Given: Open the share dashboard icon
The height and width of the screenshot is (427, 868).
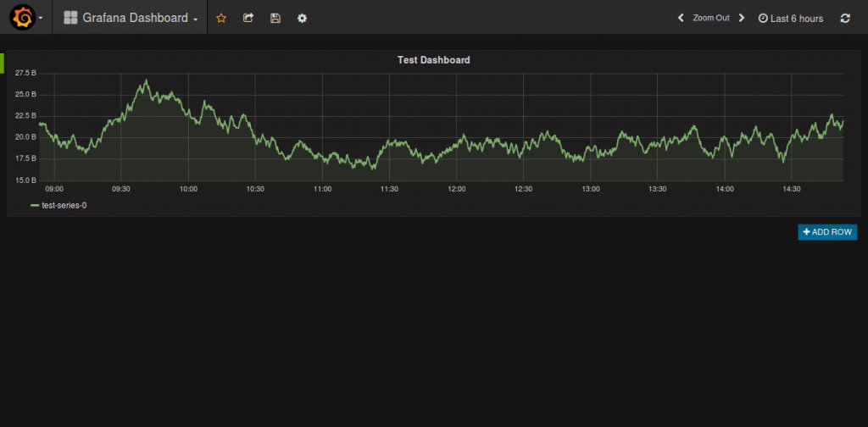Looking at the screenshot, I should pyautogui.click(x=248, y=18).
